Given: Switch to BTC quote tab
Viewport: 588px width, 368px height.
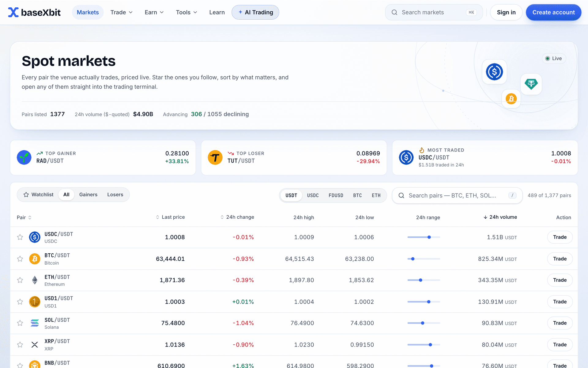Looking at the screenshot, I should [x=357, y=195].
